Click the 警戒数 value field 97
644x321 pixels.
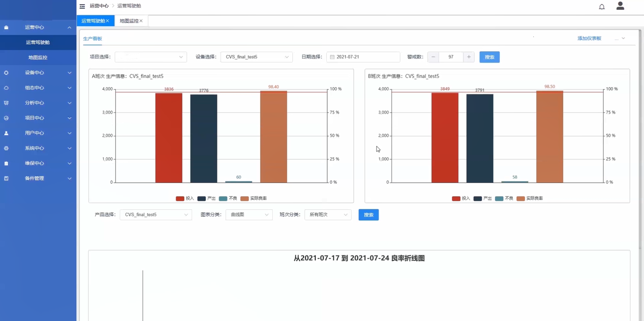pos(451,57)
